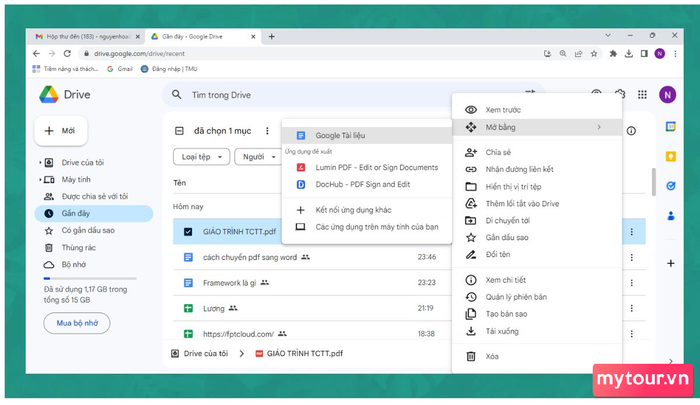
Task: Open Chrome extensions puzzle icon
Action: [613, 54]
